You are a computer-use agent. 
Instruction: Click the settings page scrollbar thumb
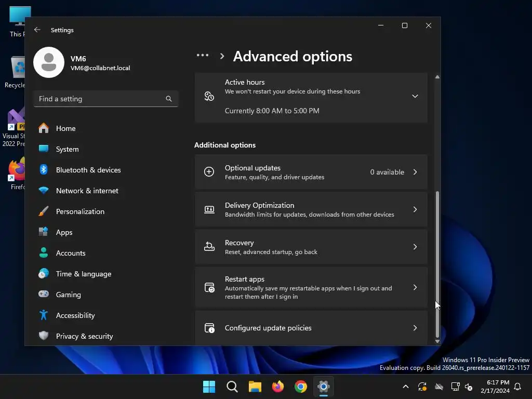[x=437, y=264]
